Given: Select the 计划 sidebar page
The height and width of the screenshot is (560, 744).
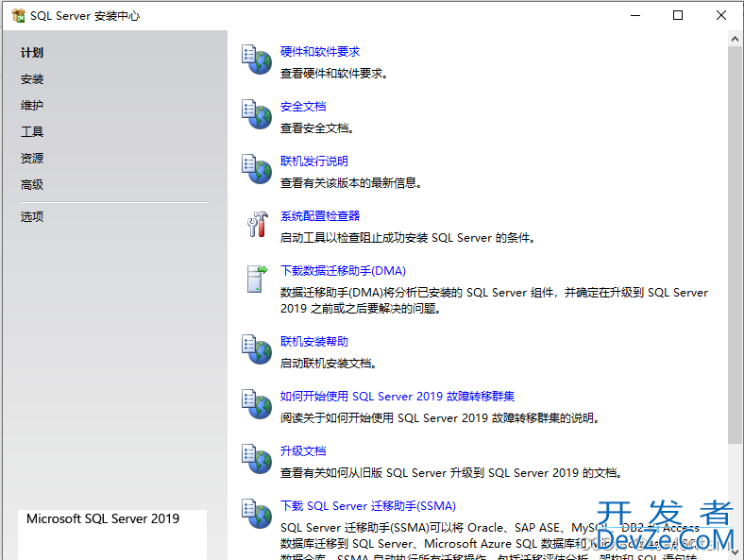Looking at the screenshot, I should 32,53.
